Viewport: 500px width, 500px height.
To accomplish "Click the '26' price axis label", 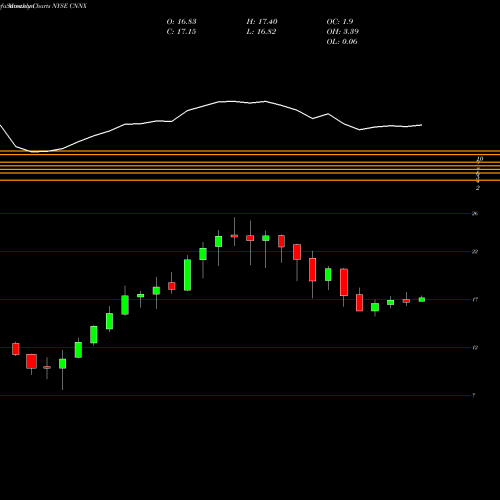I will coord(475,213).
